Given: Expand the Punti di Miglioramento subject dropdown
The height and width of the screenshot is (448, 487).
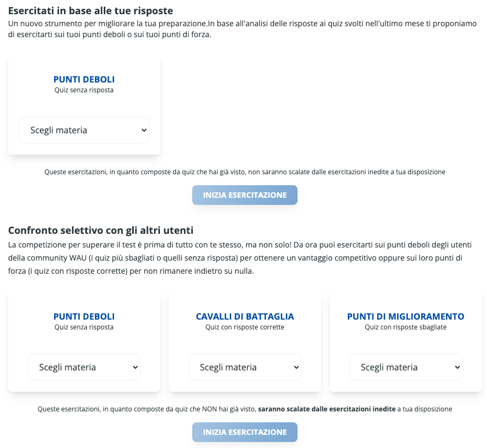Looking at the screenshot, I should (x=406, y=367).
